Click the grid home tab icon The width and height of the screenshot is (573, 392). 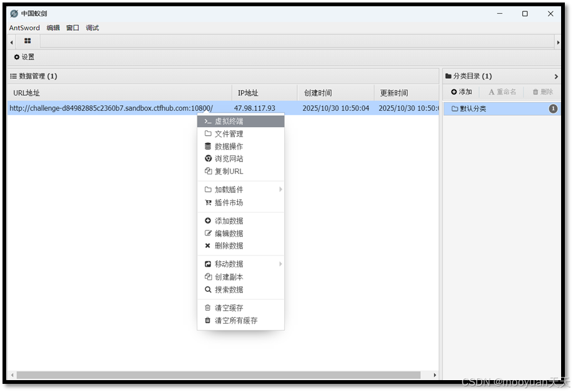click(28, 41)
